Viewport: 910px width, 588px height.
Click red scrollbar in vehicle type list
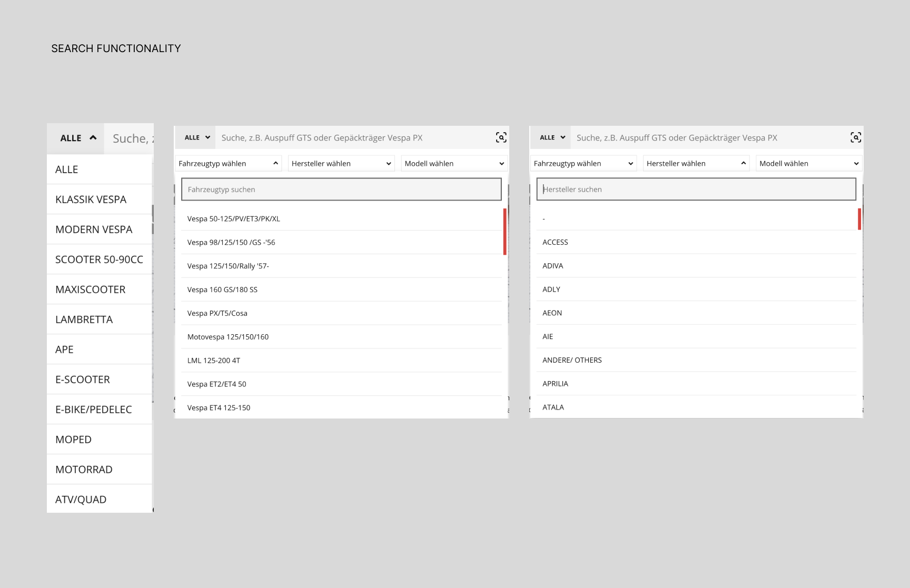click(x=505, y=232)
